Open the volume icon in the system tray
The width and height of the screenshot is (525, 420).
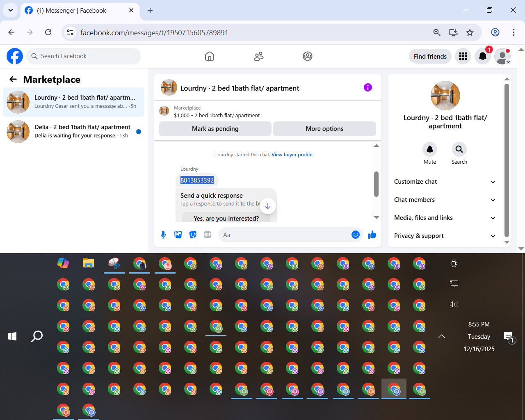point(454,304)
